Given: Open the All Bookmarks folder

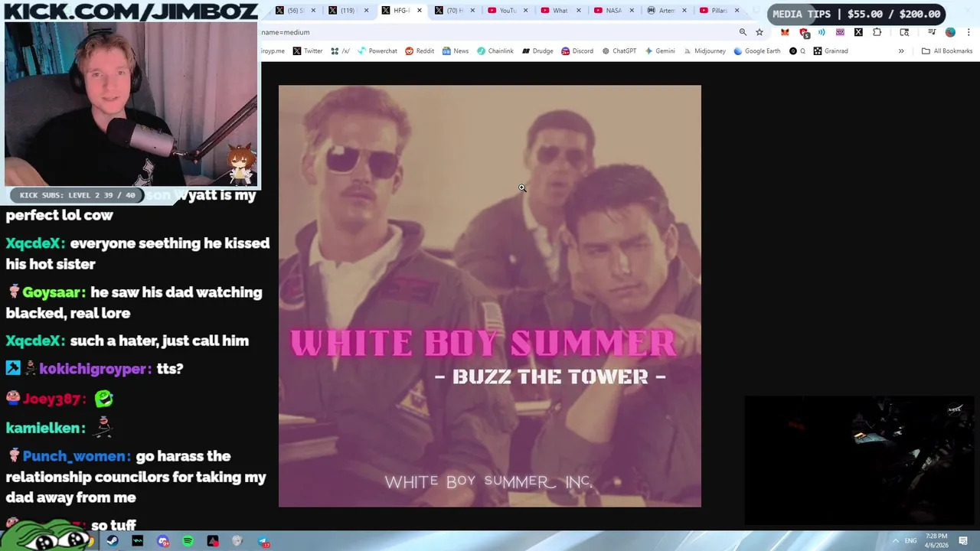Looking at the screenshot, I should pos(947,51).
